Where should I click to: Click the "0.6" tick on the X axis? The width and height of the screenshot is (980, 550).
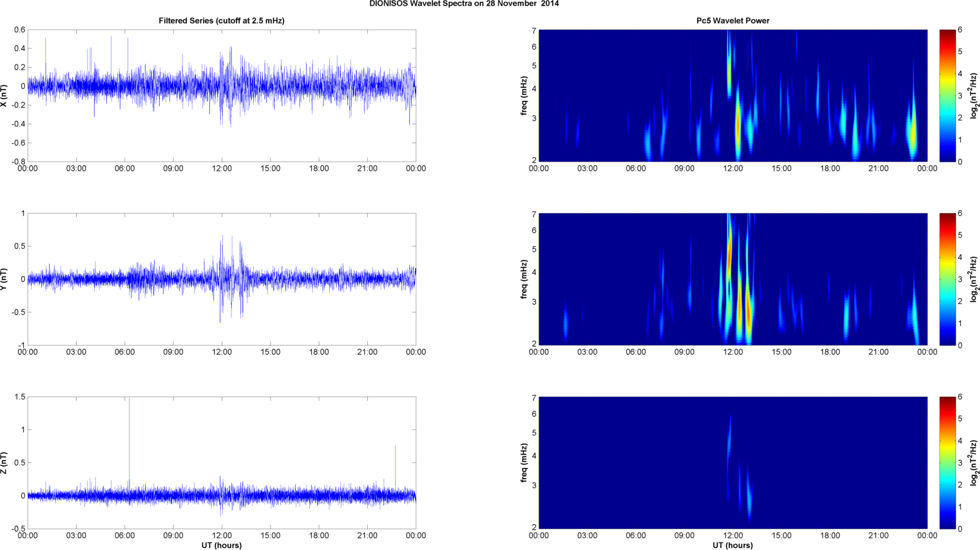[19, 30]
